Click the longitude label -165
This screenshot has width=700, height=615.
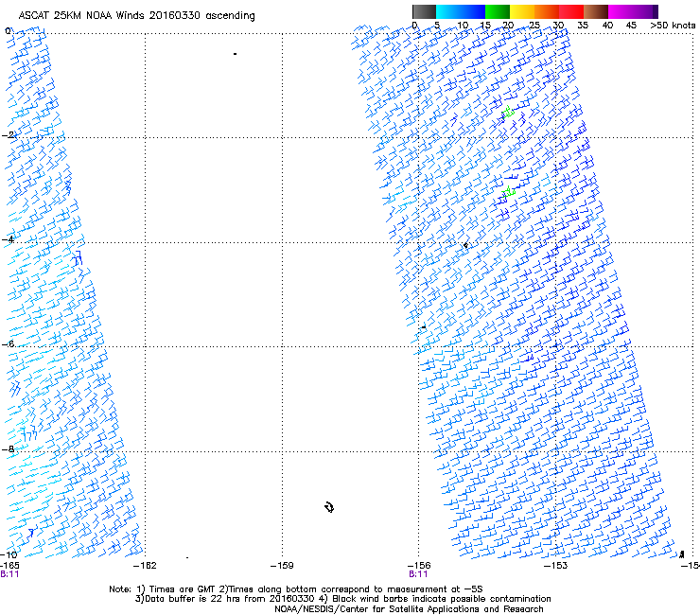[x=9, y=566]
